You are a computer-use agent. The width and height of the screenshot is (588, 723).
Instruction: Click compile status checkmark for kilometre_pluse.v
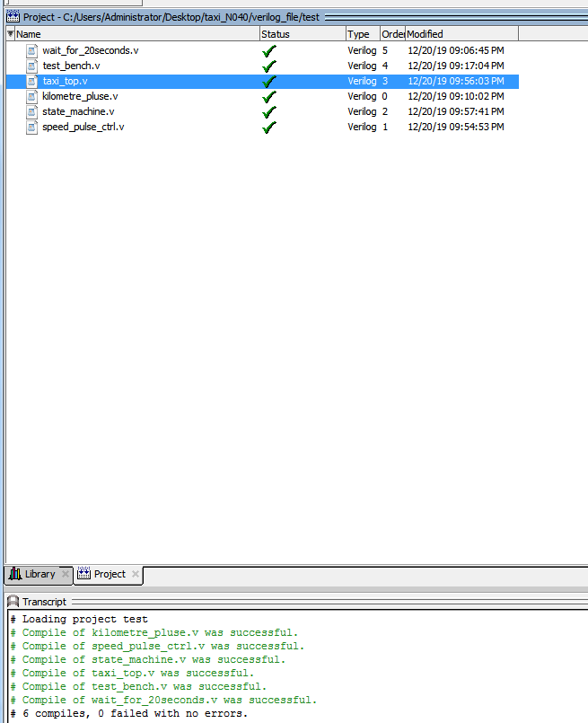(x=269, y=96)
